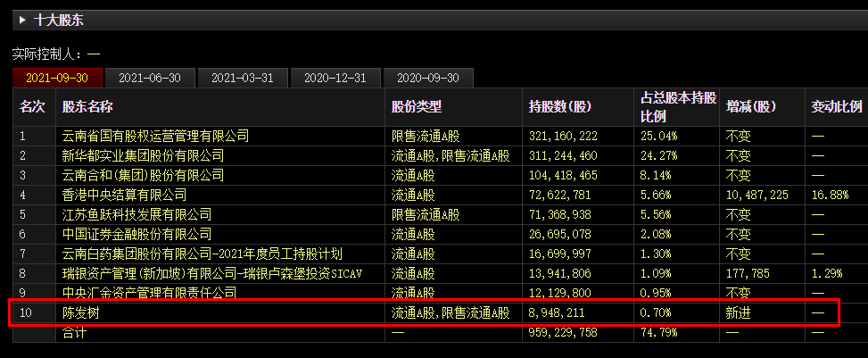Click holdings value 12,129,800
The image size is (868, 358).
point(559,293)
